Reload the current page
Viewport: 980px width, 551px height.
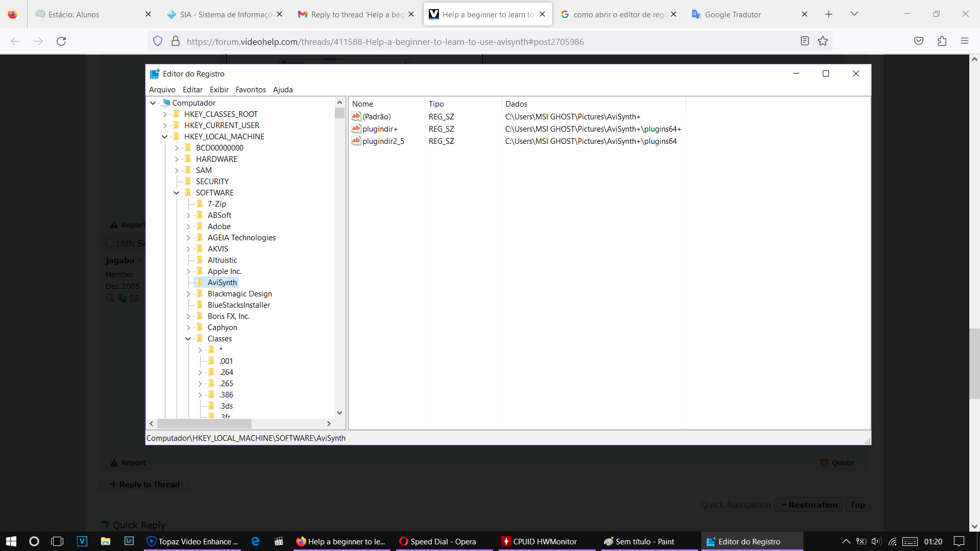tap(61, 41)
